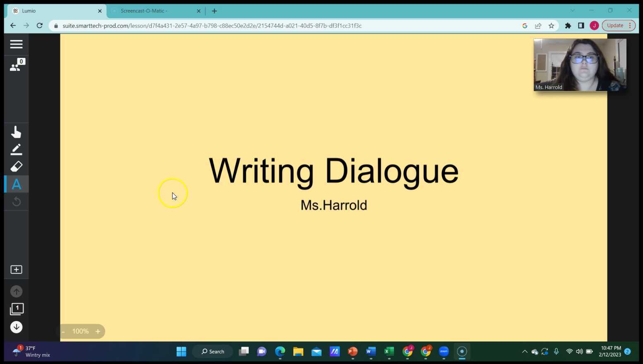
Task: Expand hidden icons in the system tray
Action: pyautogui.click(x=524, y=351)
